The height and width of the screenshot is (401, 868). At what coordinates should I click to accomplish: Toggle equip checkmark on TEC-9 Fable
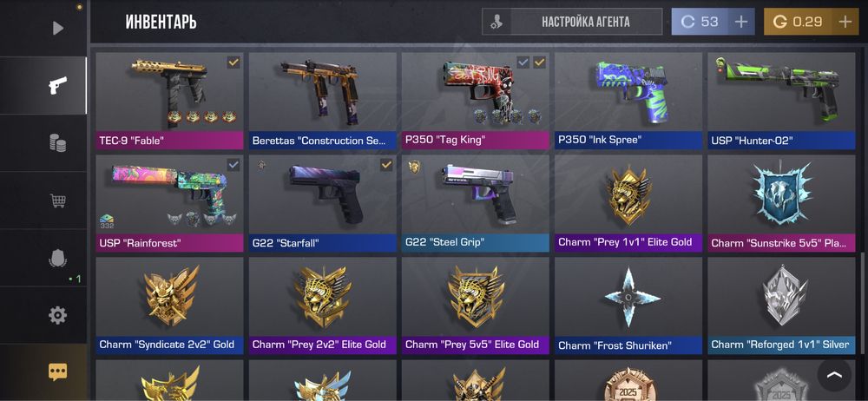point(233,62)
